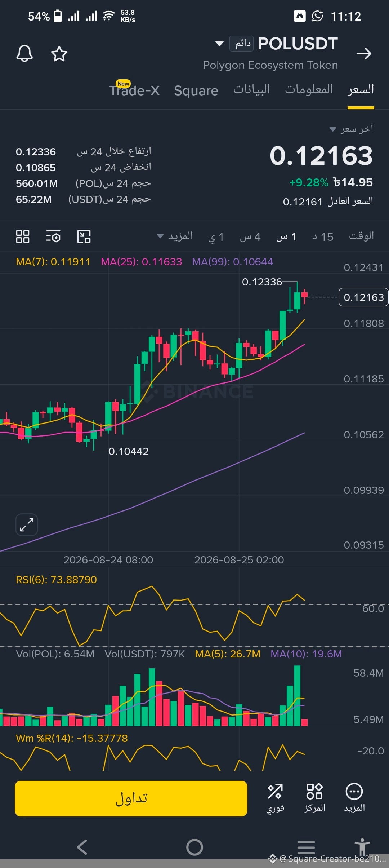Select the 1 ي daily timeframe
Image resolution: width=389 pixels, height=868 pixels.
(216, 237)
